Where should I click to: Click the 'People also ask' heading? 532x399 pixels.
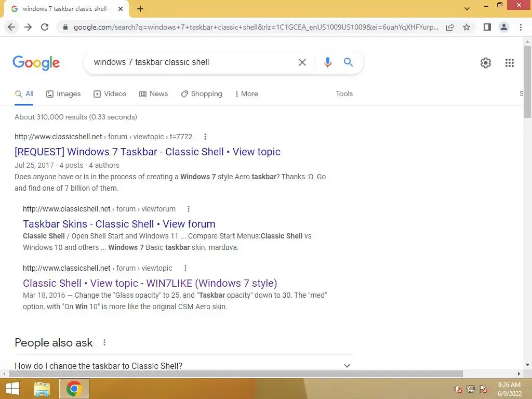(54, 343)
